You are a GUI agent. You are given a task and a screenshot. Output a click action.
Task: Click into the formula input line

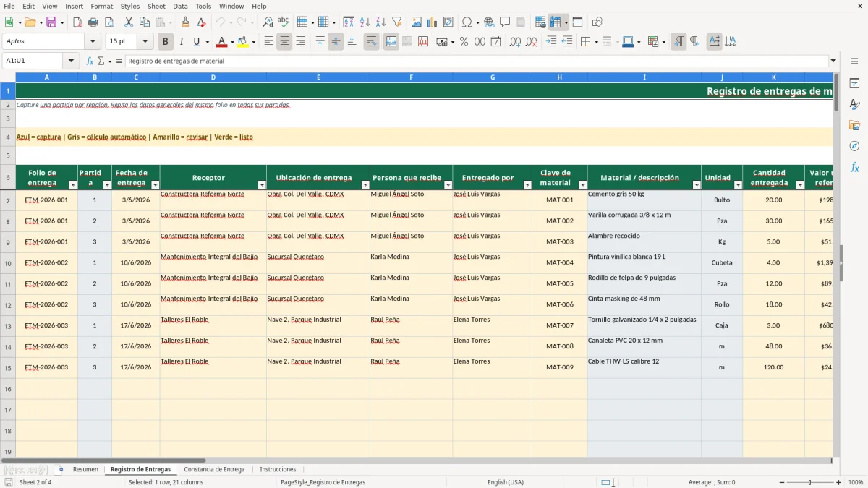pyautogui.click(x=476, y=61)
